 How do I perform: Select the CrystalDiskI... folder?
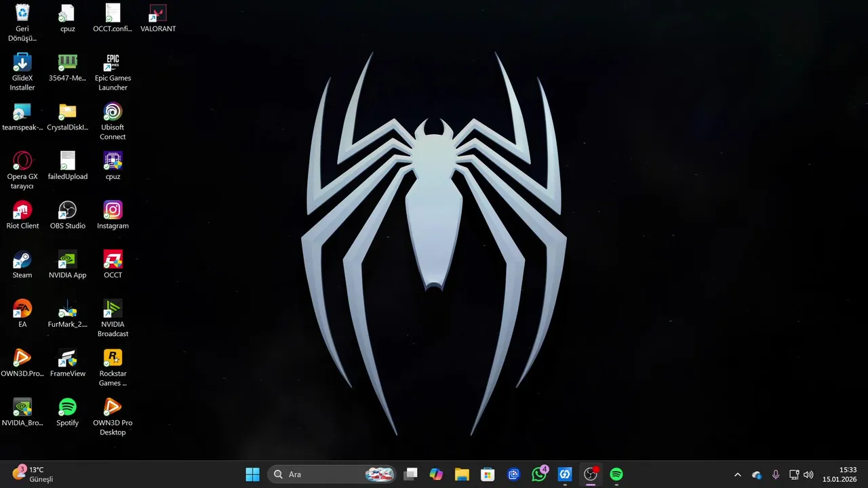(67, 117)
